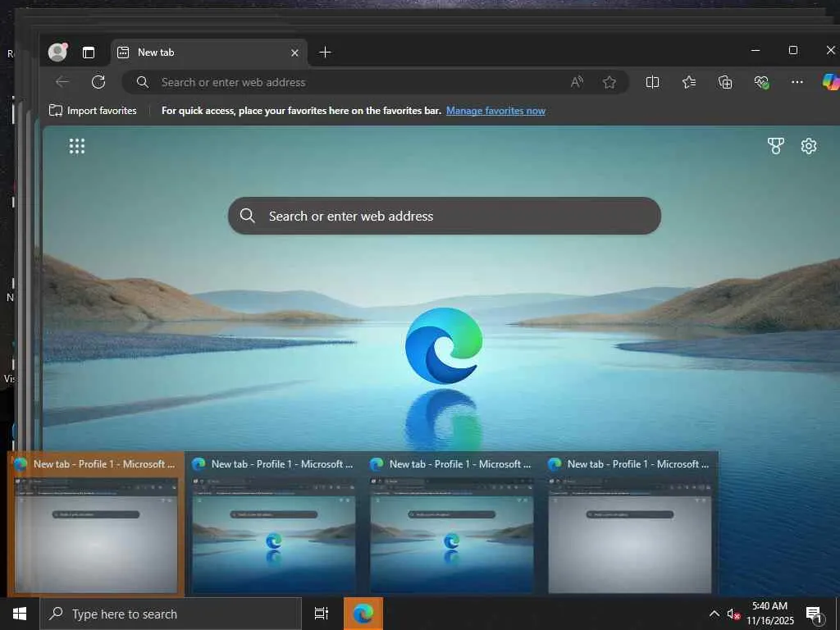
Task: Open Microsoft Rewards trophy icon
Action: click(x=776, y=146)
